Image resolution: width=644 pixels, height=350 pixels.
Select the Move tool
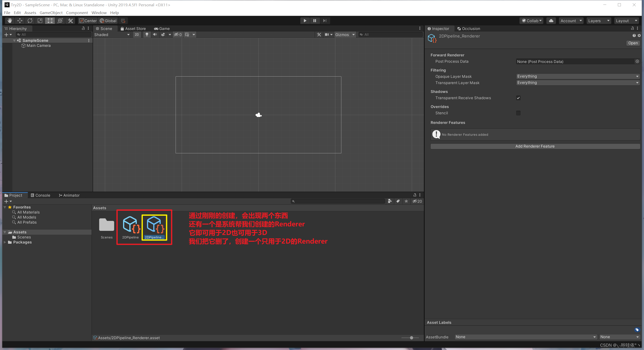tap(20, 21)
